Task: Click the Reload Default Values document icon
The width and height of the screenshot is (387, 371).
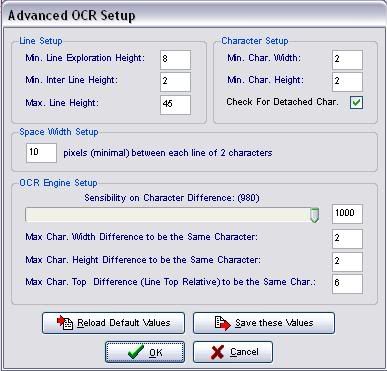Action: (65, 323)
